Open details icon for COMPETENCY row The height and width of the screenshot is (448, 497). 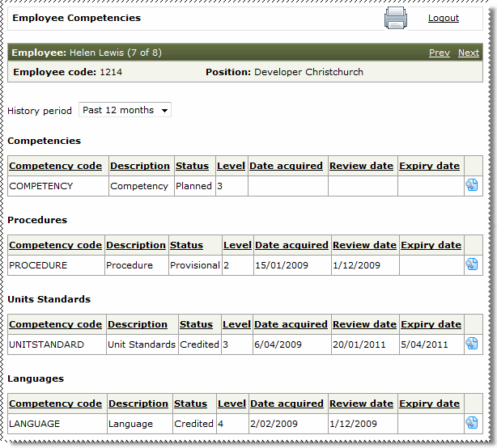[472, 186]
